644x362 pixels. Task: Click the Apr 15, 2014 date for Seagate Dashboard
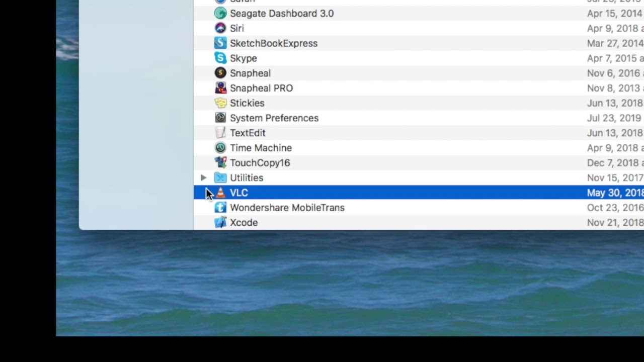coord(615,14)
